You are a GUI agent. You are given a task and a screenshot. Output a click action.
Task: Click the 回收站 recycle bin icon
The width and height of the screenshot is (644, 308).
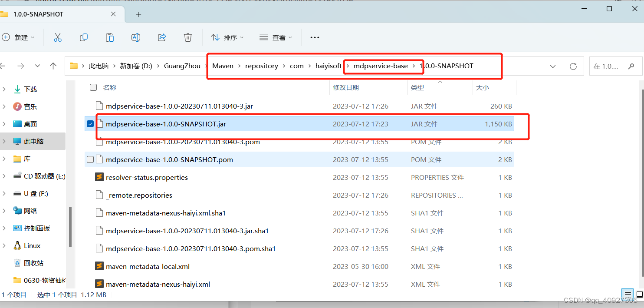click(x=17, y=263)
